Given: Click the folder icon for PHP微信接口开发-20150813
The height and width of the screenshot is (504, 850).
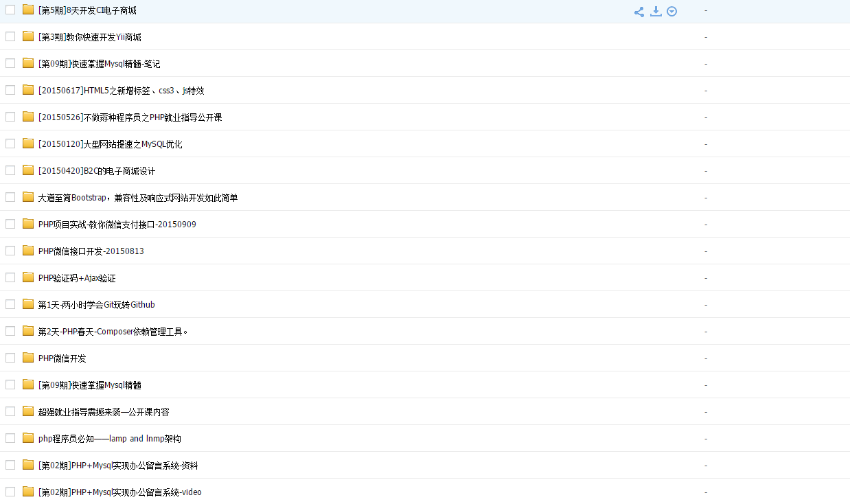Looking at the screenshot, I should pos(28,251).
